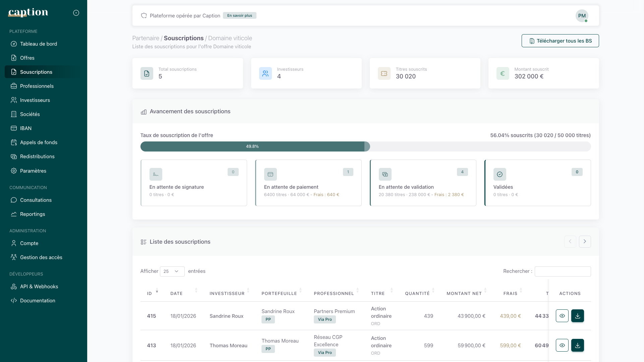The height and width of the screenshot is (362, 644).
Task: View details of subscription 415
Action: pos(562,316)
